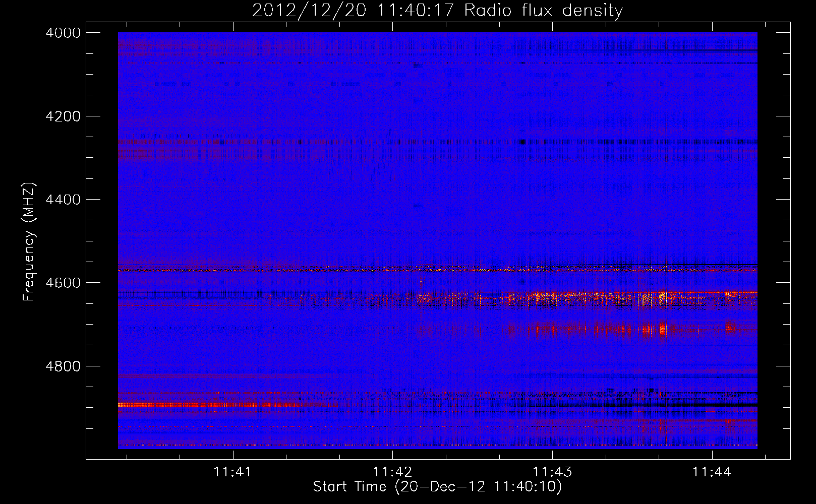Click the 11:41 time tick label

tap(232, 472)
